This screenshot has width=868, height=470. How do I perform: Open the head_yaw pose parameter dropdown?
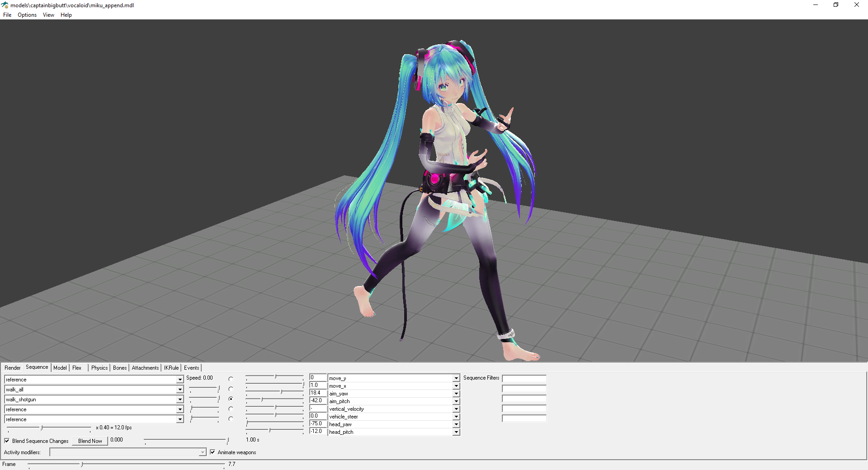tap(456, 424)
